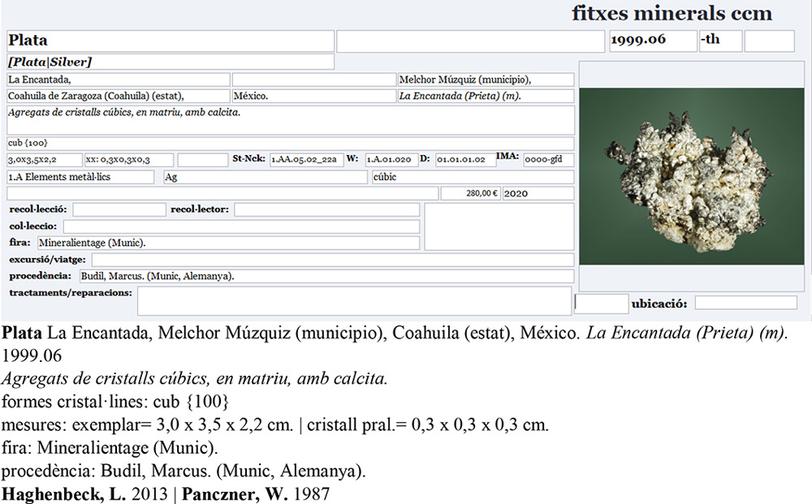Click the empty tractaments/reparacions text box
Image resolution: width=812 pixels, height=504 pixels.
pyautogui.click(x=354, y=300)
